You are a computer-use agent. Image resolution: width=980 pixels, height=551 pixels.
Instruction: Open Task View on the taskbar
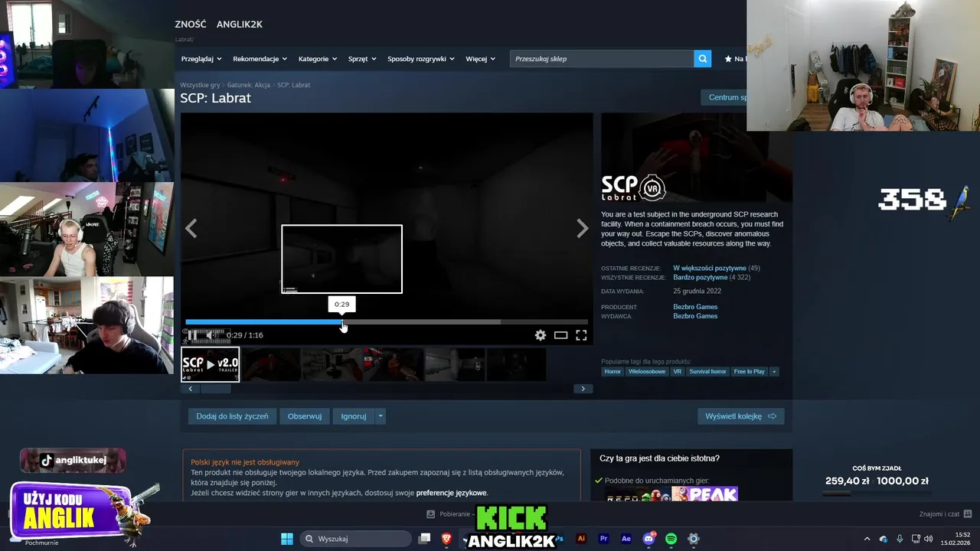pos(424,539)
